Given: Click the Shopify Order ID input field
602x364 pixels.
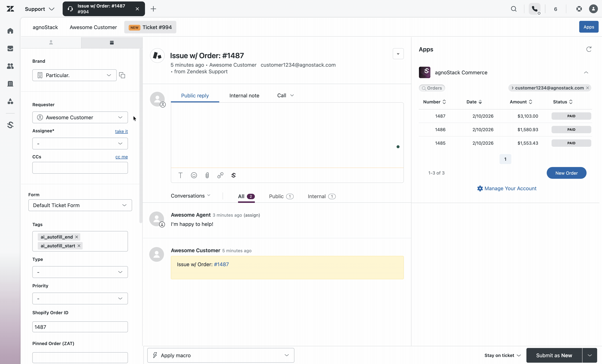Looking at the screenshot, I should (x=80, y=327).
